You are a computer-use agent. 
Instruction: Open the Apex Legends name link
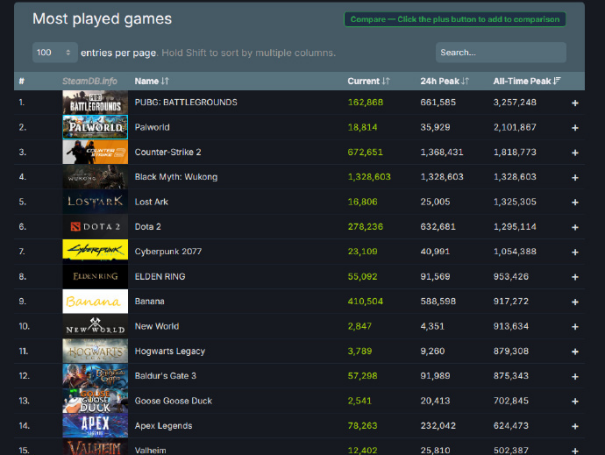click(x=163, y=426)
